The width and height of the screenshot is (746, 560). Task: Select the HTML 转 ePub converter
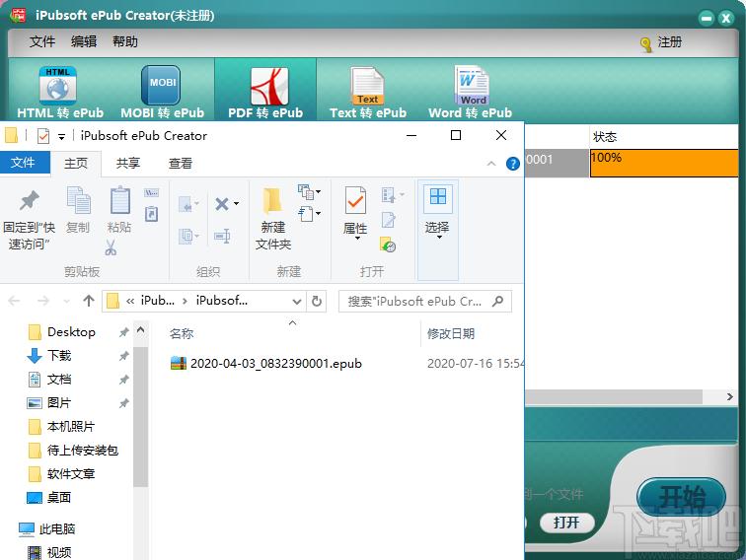[60, 93]
